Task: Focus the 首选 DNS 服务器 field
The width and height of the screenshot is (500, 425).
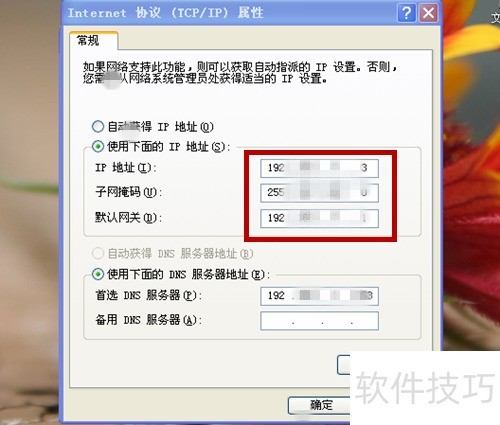Action: click(319, 296)
